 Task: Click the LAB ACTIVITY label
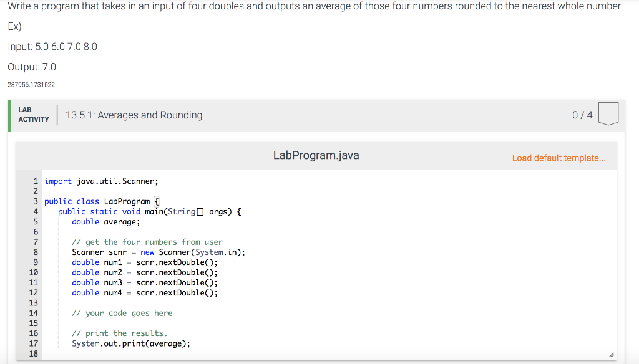pyautogui.click(x=34, y=115)
